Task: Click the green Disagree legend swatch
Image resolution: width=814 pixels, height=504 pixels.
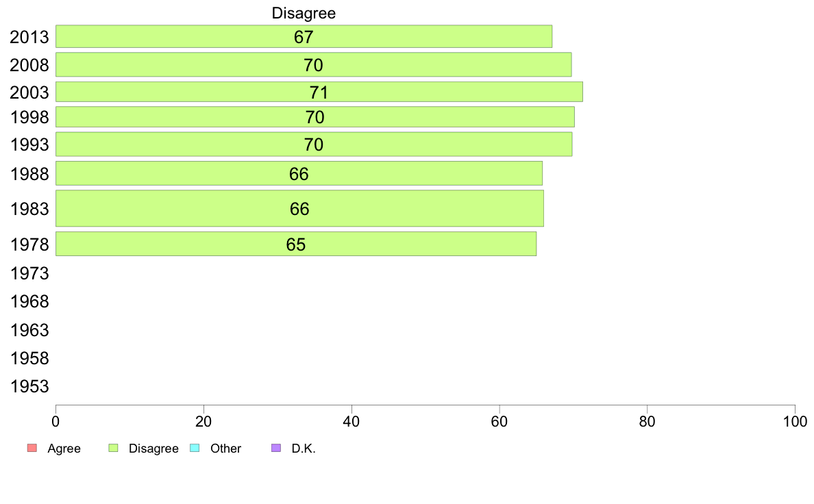Action: click(x=113, y=448)
